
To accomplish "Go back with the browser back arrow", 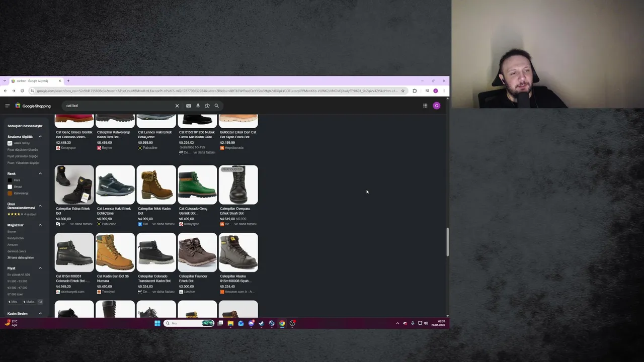I will (x=5, y=91).
